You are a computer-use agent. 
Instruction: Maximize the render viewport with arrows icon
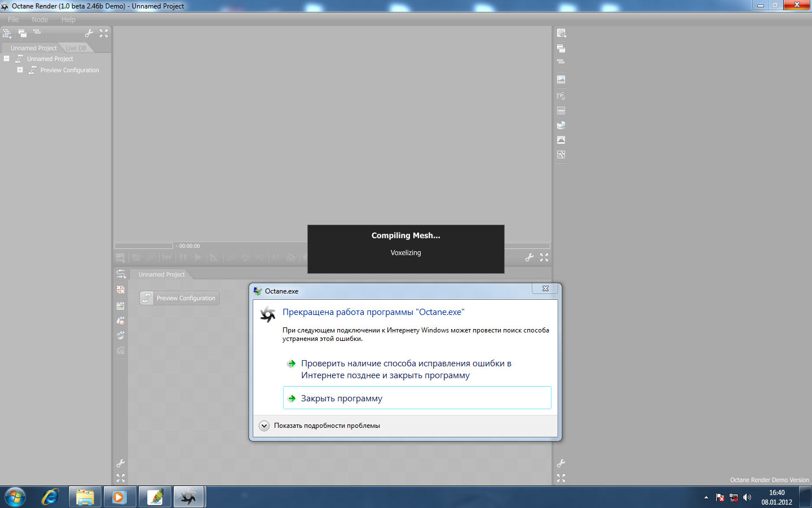coord(544,257)
